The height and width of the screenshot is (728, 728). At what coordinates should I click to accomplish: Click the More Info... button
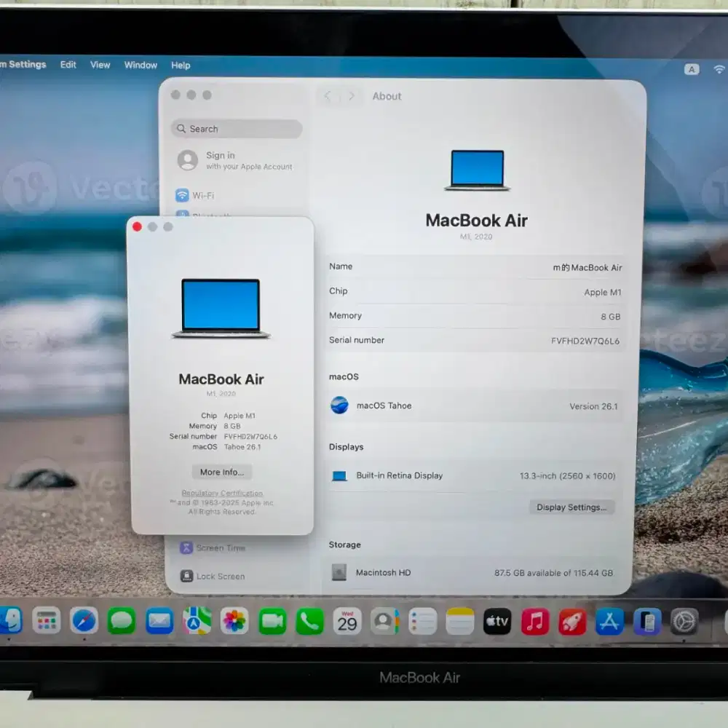pos(222,472)
